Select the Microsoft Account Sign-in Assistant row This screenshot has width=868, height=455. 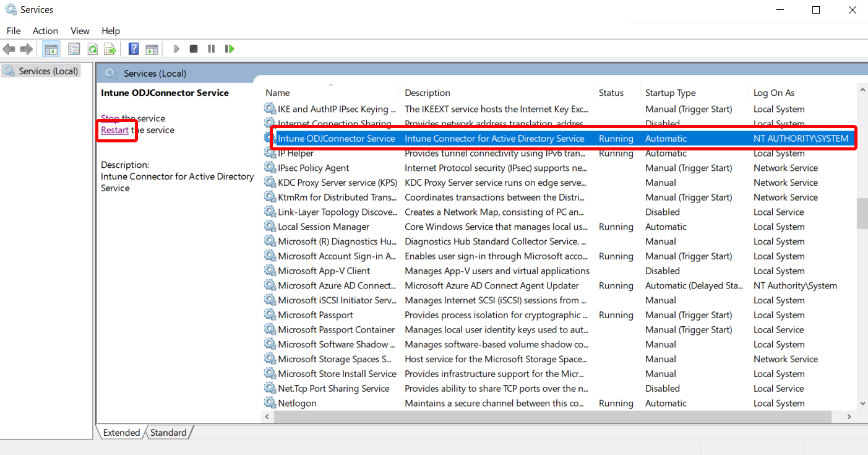pos(337,256)
